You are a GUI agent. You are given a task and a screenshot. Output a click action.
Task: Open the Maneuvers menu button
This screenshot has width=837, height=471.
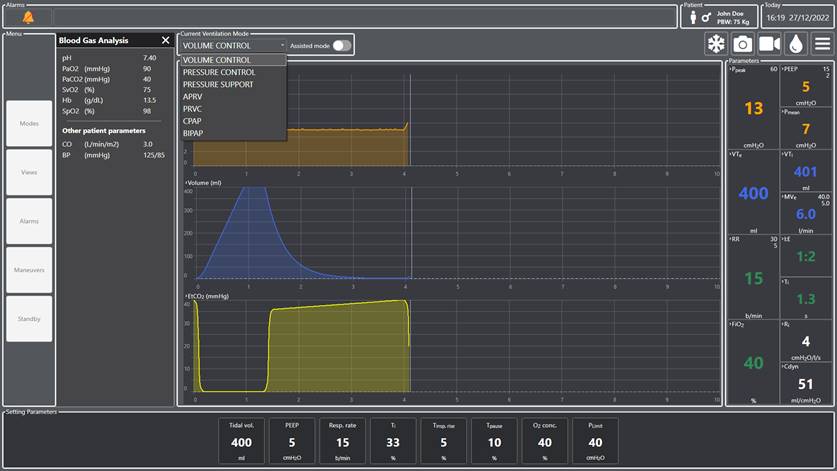click(x=29, y=270)
